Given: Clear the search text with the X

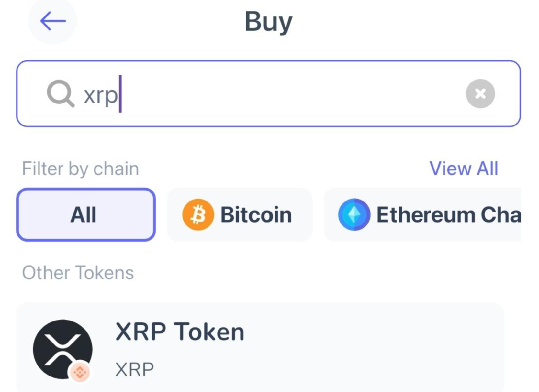Looking at the screenshot, I should tap(480, 94).
